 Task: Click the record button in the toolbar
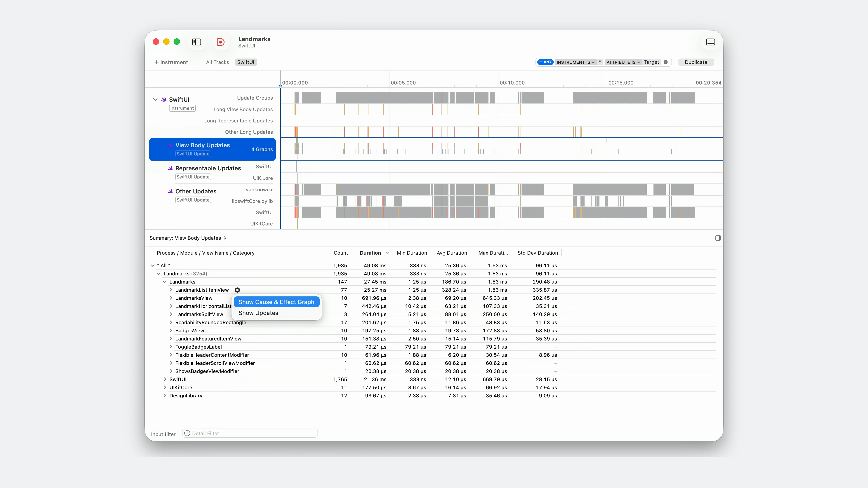point(221,42)
